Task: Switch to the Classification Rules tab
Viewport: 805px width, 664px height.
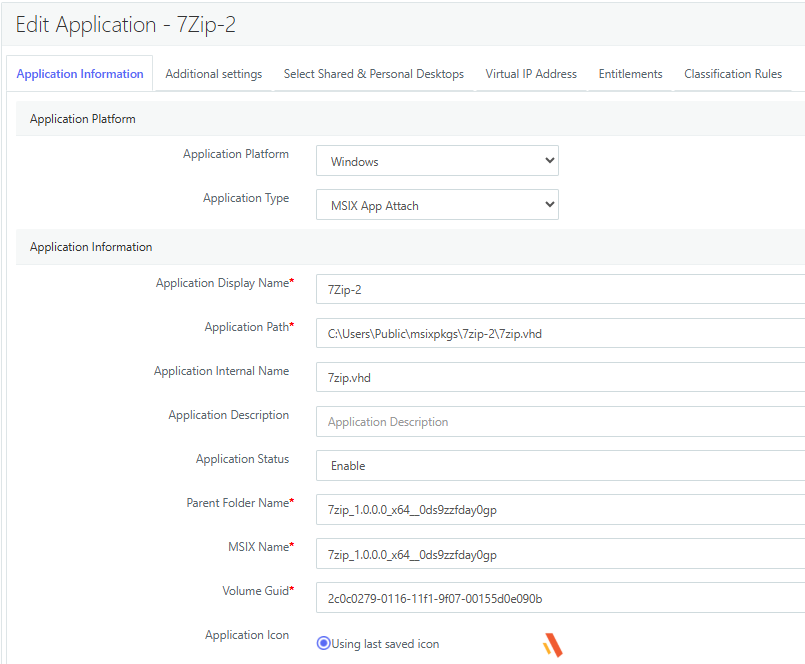Action: tap(732, 74)
